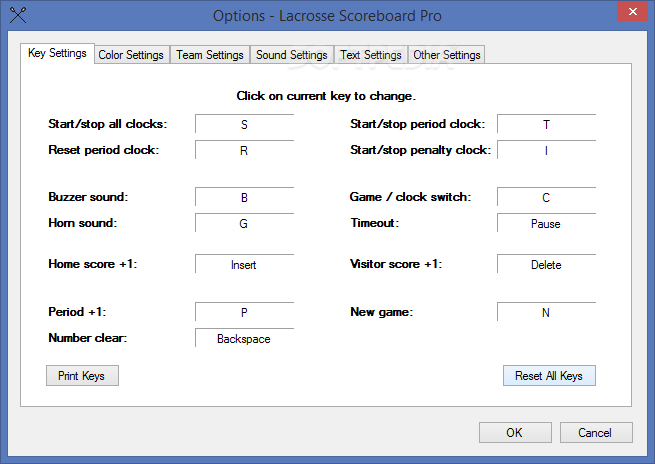655x464 pixels.
Task: Switch to the Color Settings tab
Action: click(x=131, y=55)
